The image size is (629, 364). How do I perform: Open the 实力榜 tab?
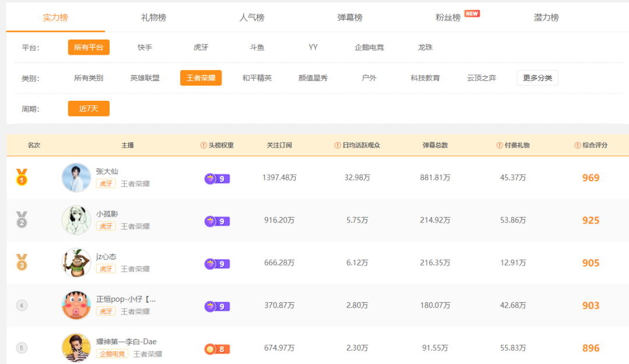tap(55, 17)
